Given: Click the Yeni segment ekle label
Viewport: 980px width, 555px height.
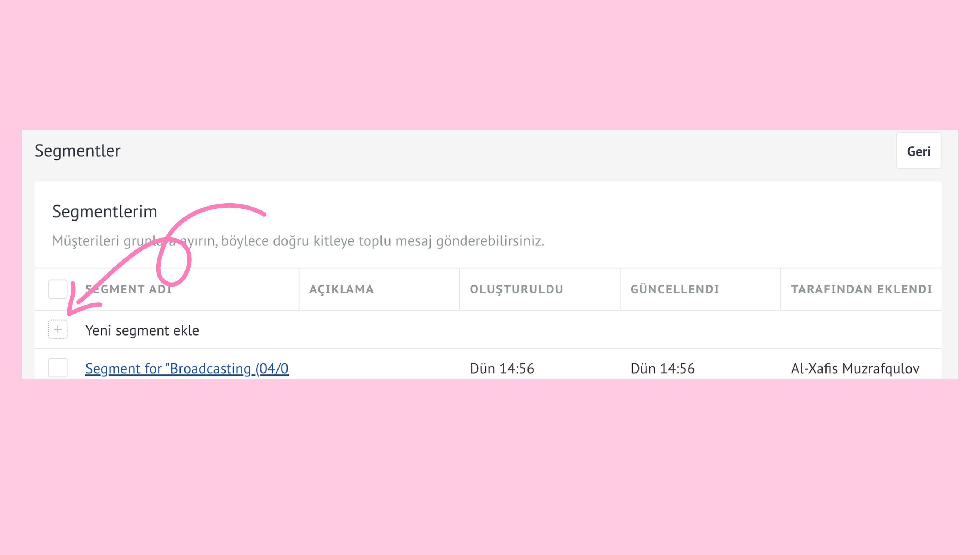Looking at the screenshot, I should click(142, 330).
